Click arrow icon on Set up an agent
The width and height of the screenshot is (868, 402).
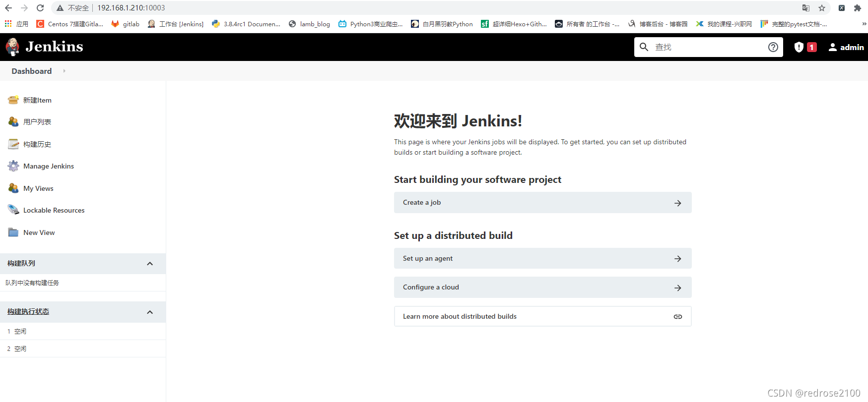point(677,259)
